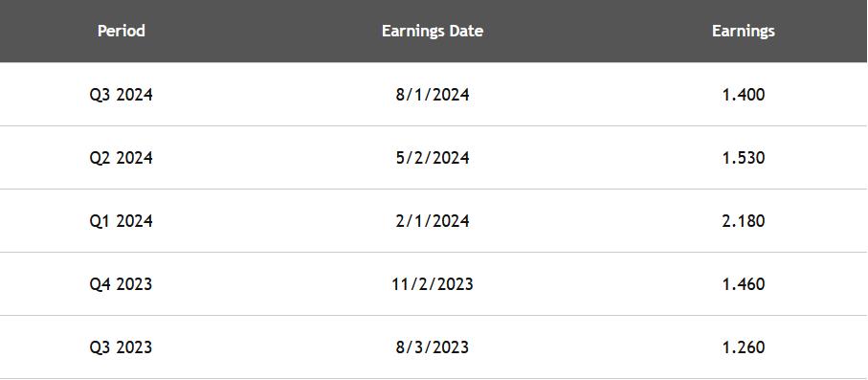Screen dimensions: 868x380
Task: Select the Q2 2024 period cell
Action: click(122, 158)
